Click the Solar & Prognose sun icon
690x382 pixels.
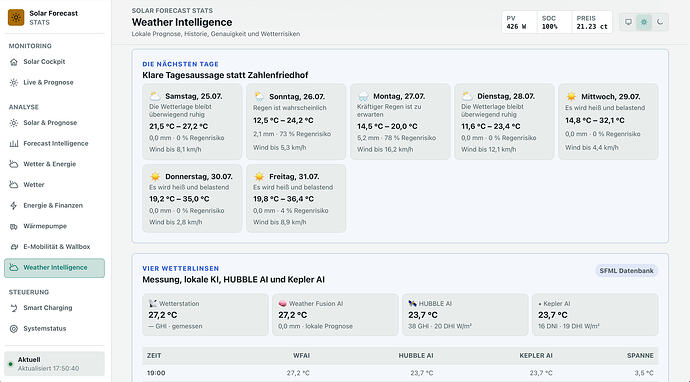[14, 123]
